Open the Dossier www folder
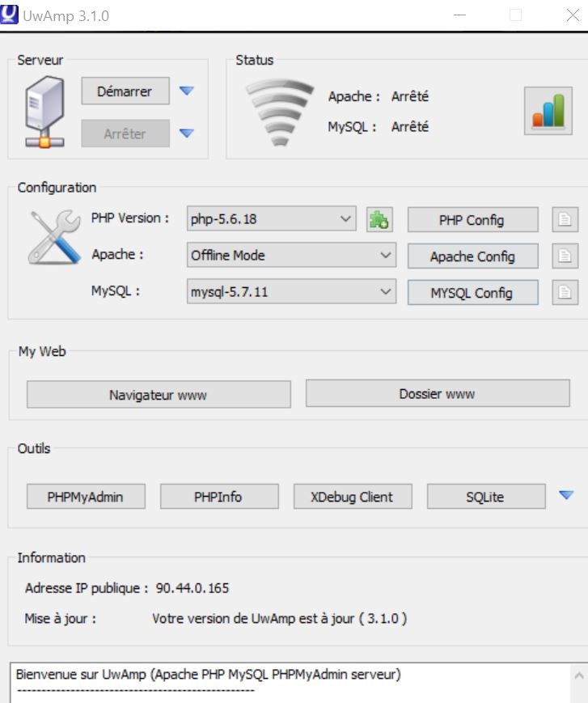Screen dimensions: 588x703 (x=437, y=394)
